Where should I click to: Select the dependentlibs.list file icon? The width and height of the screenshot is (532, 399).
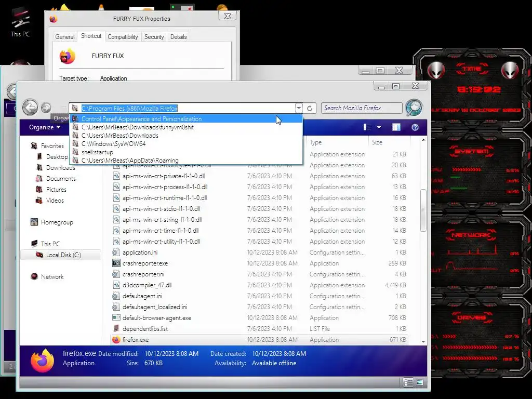(116, 329)
